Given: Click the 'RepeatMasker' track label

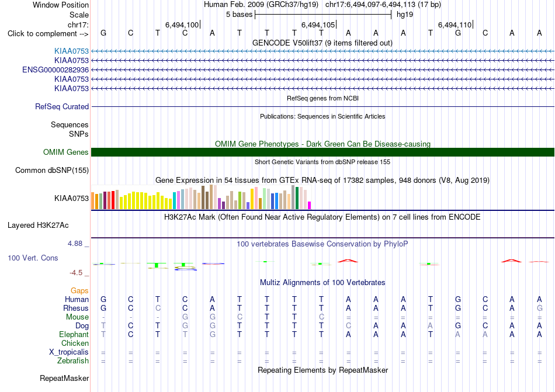Looking at the screenshot, I should (x=64, y=378).
